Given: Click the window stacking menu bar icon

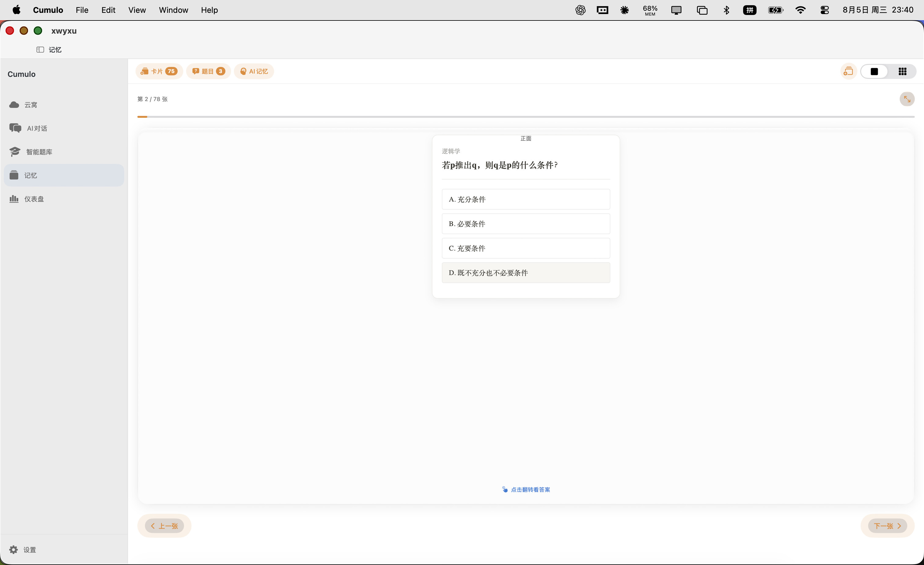Looking at the screenshot, I should click(702, 10).
